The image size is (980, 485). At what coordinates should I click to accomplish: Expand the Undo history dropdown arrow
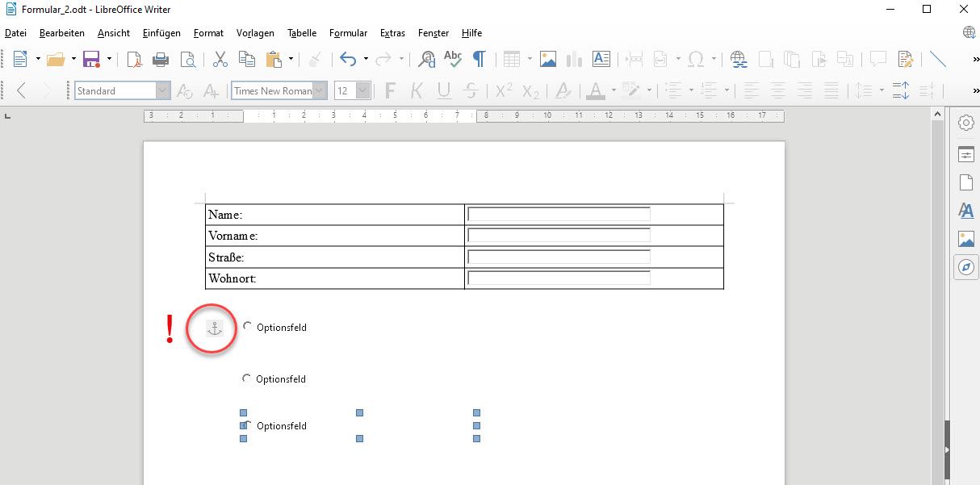click(x=366, y=59)
